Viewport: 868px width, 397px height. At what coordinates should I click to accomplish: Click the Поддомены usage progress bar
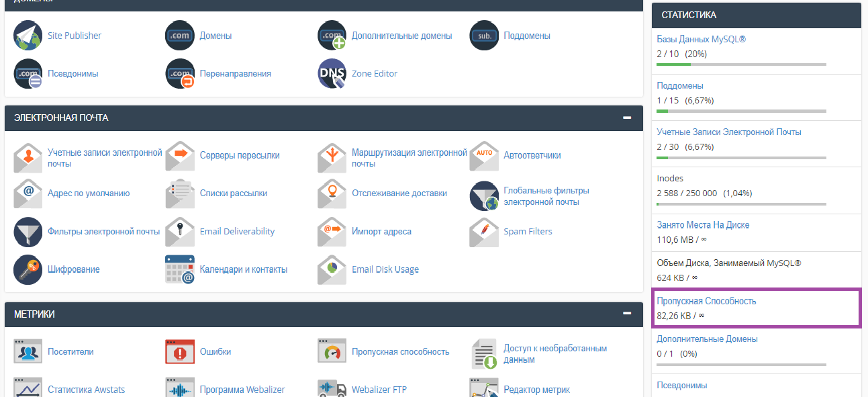pyautogui.click(x=741, y=111)
